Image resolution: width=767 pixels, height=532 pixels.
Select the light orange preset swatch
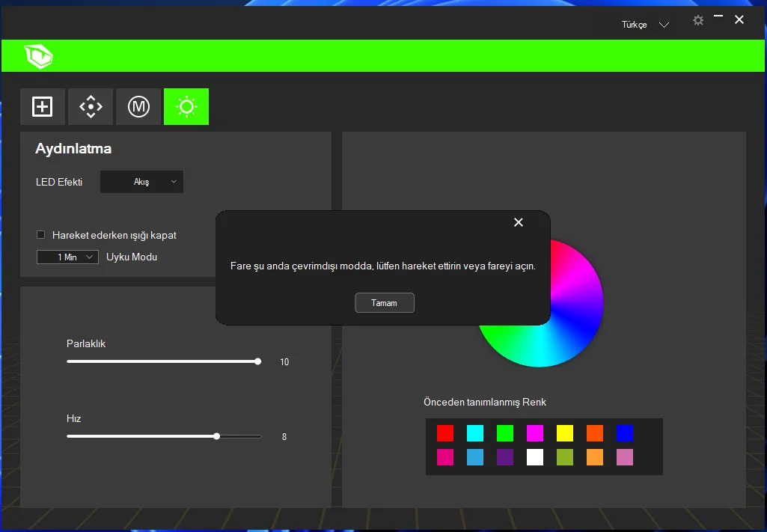tap(595, 457)
